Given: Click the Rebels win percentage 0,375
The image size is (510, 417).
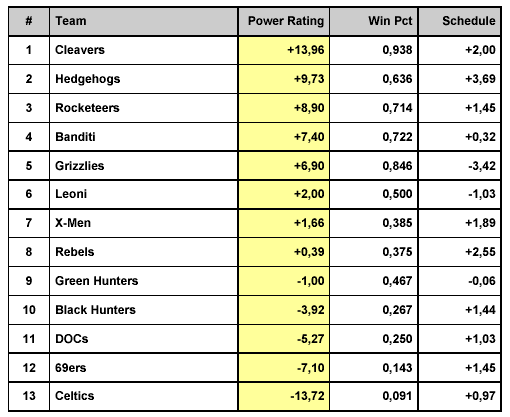Looking at the screenshot, I should [x=397, y=252].
